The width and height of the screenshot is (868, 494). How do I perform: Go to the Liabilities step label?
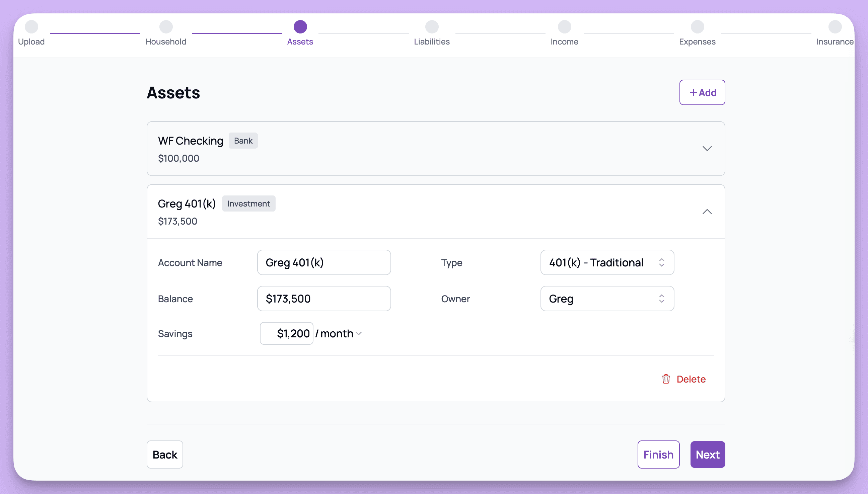pos(431,42)
